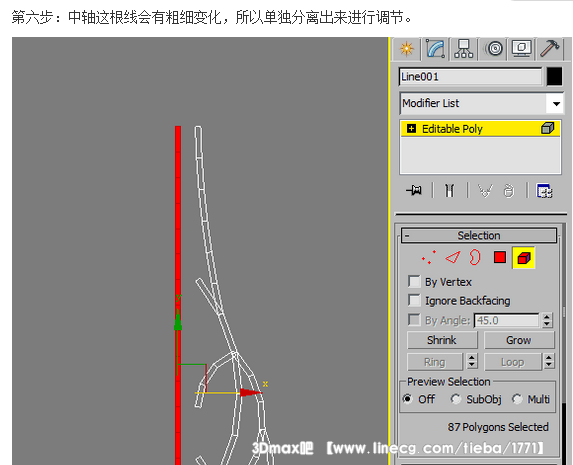Enable the By Vertex checkbox
The image size is (573, 465).
click(414, 281)
